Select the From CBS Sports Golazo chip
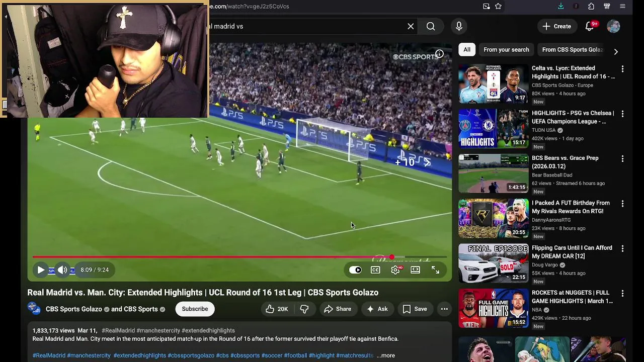Viewport: 644px width, 362px height. pos(573,49)
